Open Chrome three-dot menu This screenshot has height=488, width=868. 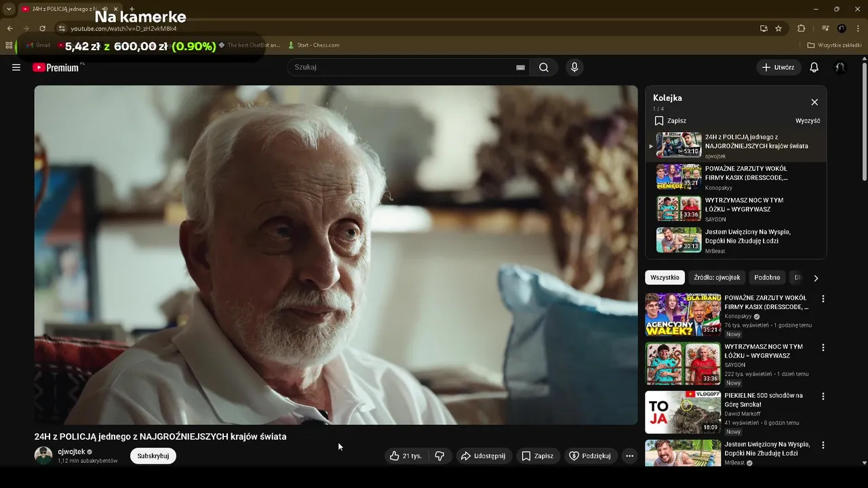click(858, 28)
